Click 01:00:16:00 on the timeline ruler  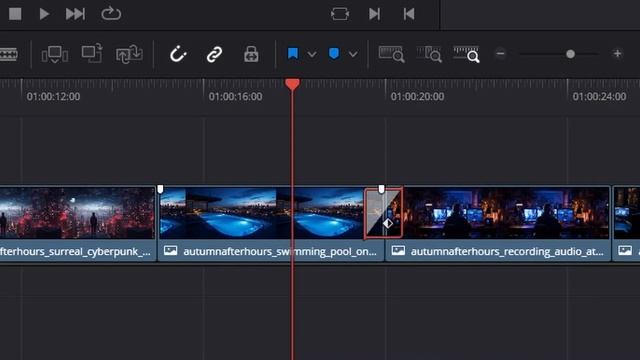(x=236, y=97)
